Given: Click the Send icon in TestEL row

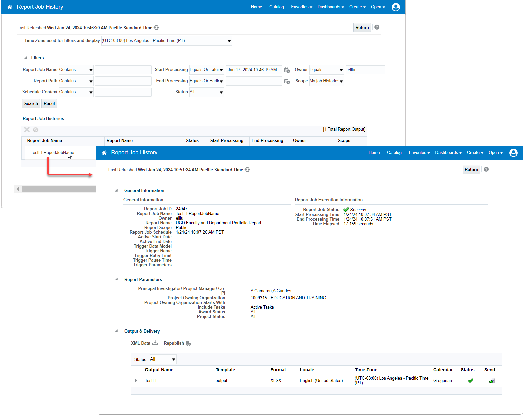Looking at the screenshot, I should 492,381.
